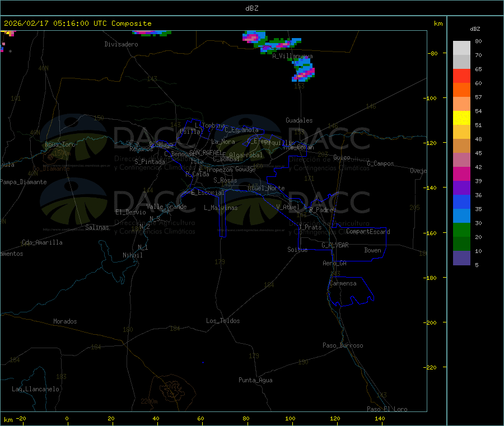Click the 54 dBZ yellow legend swatch
Viewport: 504px width, 426px height.
tap(461, 118)
